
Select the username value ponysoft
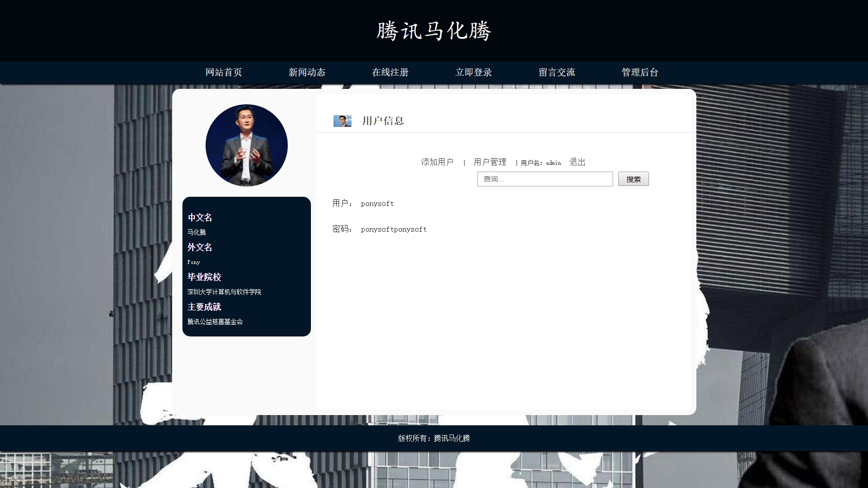pyautogui.click(x=377, y=204)
